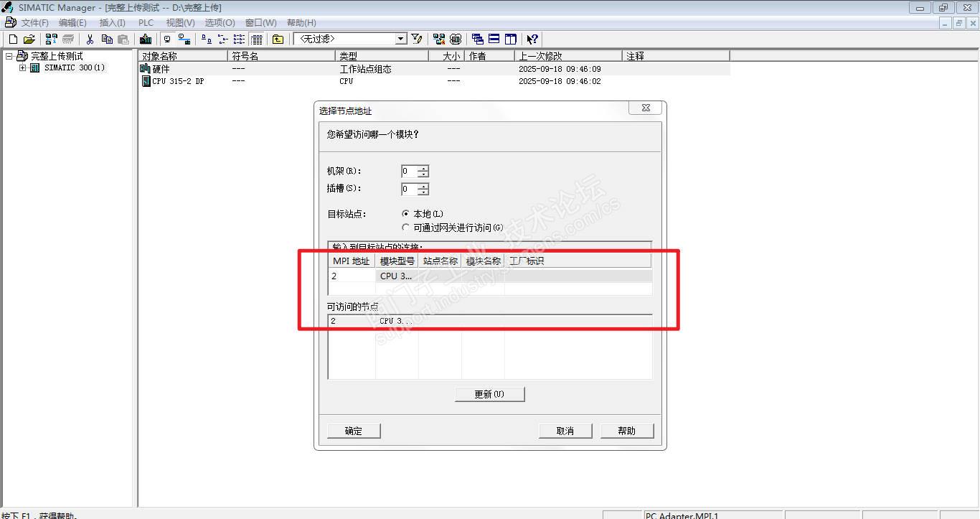Select the 可通过网关进行访问(G) radio option
The width and height of the screenshot is (980, 519).
pyautogui.click(x=406, y=228)
